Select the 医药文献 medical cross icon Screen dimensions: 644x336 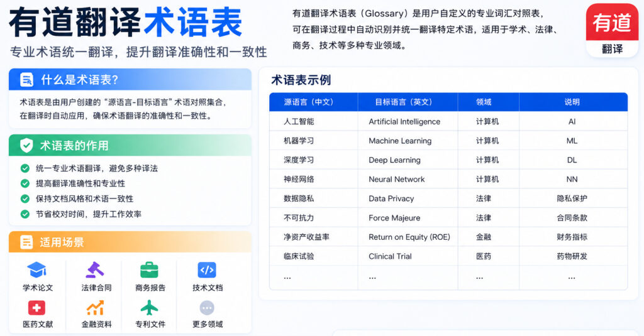(x=36, y=308)
